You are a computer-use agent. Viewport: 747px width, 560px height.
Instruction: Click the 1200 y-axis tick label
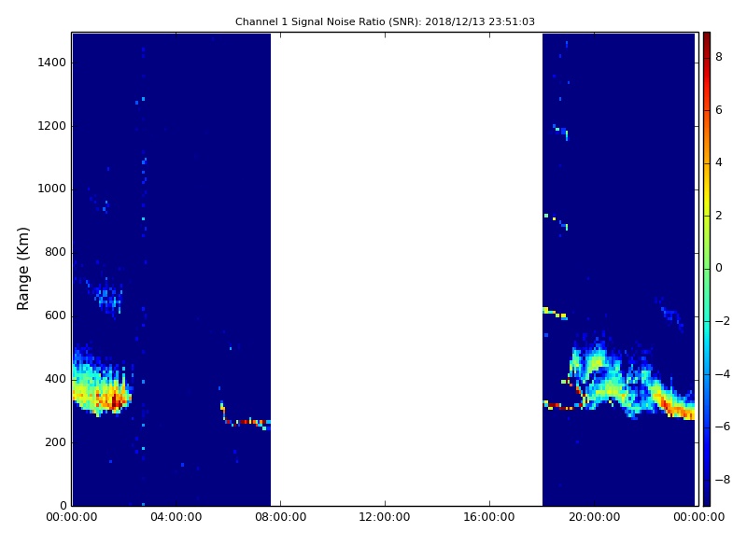52,126
